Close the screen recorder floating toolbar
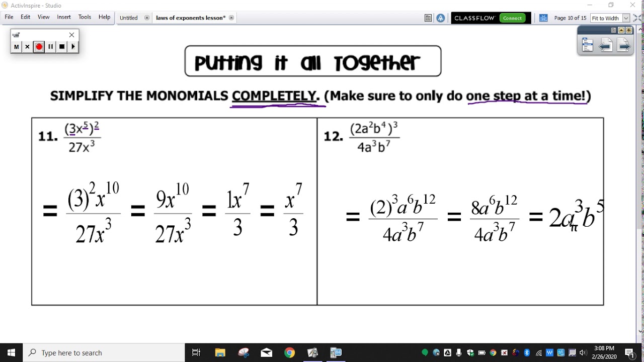Viewport: 644px width, 362px height. point(71,35)
